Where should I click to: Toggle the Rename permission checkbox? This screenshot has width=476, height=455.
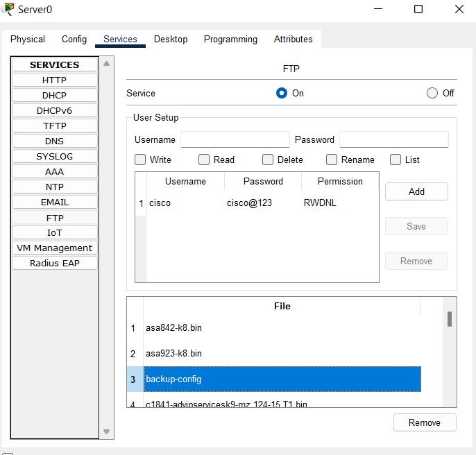[x=332, y=160]
